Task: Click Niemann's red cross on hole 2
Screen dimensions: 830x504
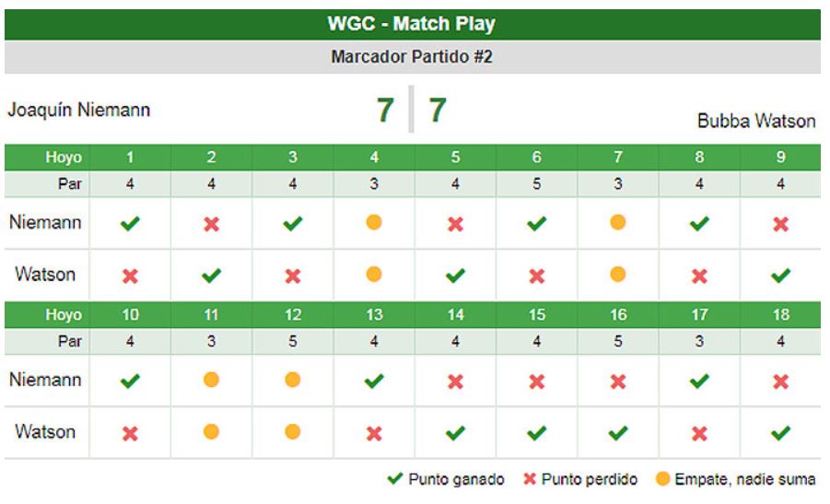Action: coord(211,224)
